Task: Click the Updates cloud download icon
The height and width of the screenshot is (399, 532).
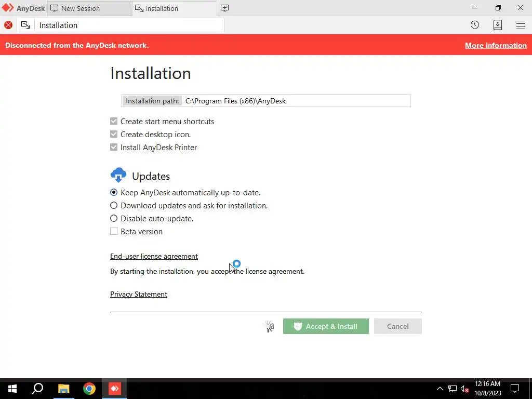Action: (x=118, y=175)
